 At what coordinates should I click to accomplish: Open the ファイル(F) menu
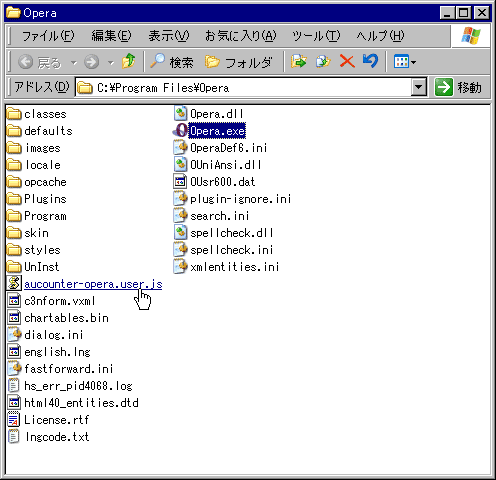48,36
